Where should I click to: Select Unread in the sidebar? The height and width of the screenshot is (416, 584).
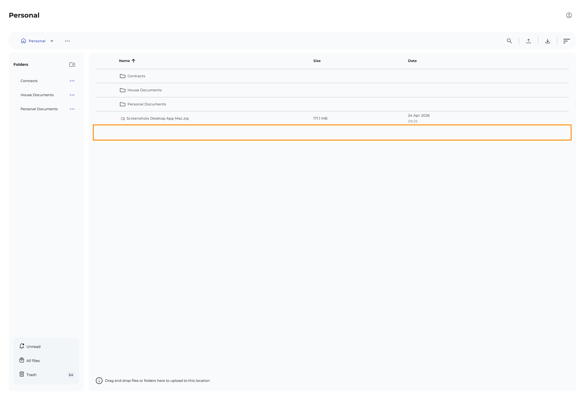pos(30,346)
